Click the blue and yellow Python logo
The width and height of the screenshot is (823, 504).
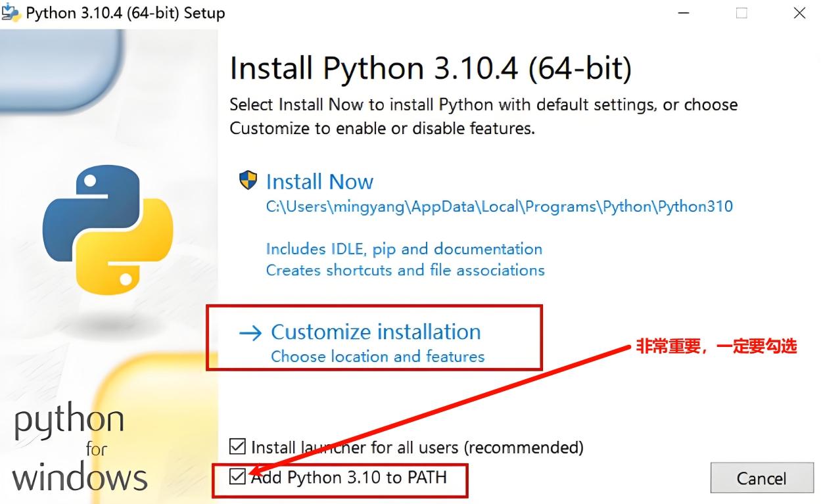(x=108, y=228)
